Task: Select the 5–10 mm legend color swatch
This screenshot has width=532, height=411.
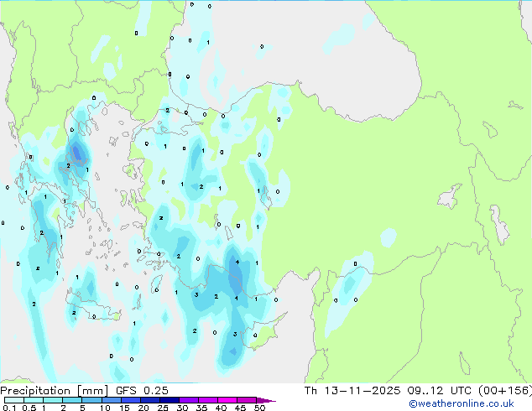Action: 92,400
